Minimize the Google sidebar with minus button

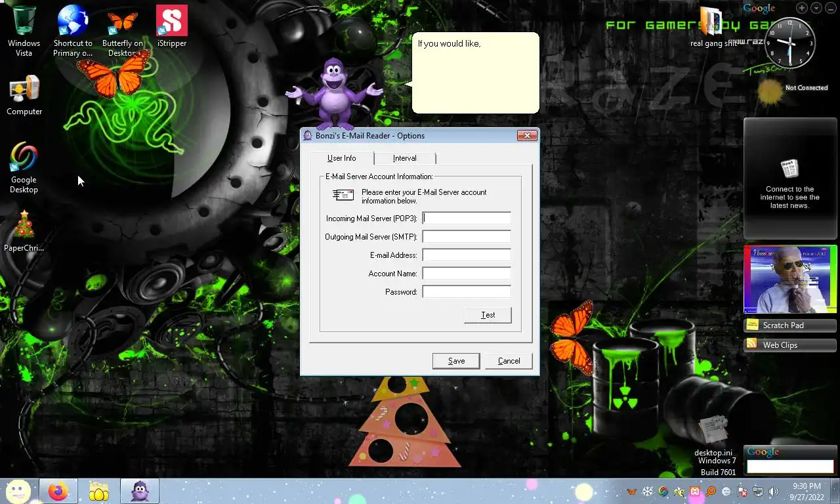[x=831, y=8]
